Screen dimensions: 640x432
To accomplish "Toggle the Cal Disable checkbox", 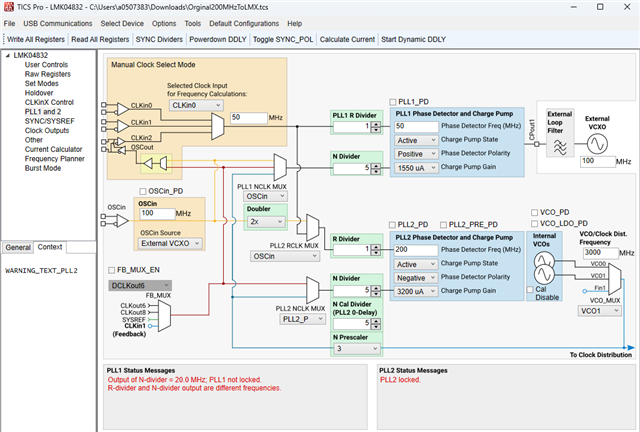I will (530, 289).
